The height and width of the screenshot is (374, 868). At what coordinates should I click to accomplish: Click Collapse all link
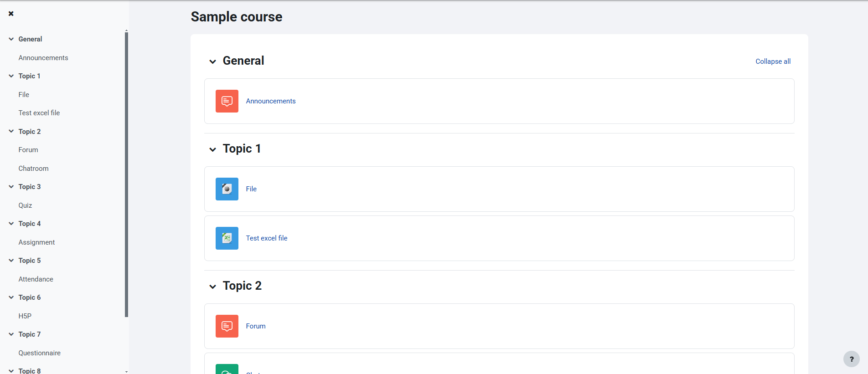coord(773,61)
